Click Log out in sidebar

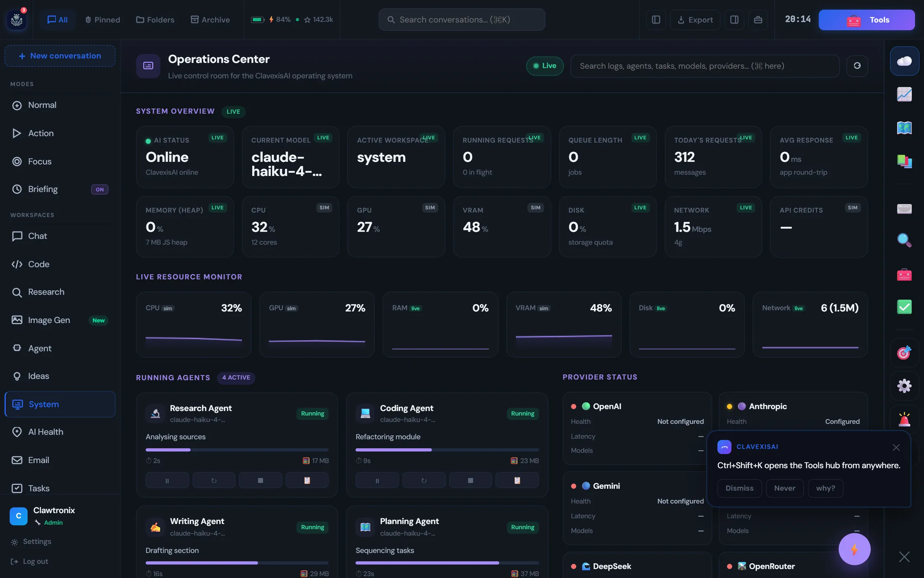(x=29, y=561)
